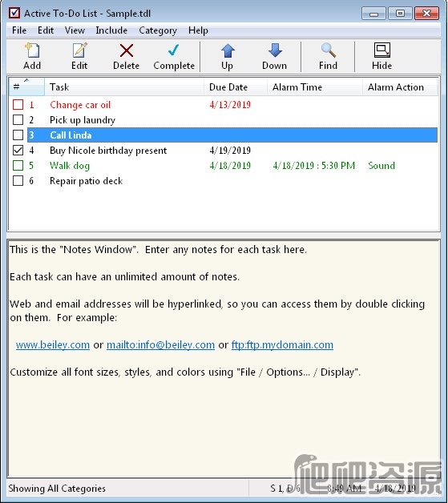The image size is (448, 503).
Task: Mark task Complete with checkmark icon
Action: pyautogui.click(x=174, y=56)
